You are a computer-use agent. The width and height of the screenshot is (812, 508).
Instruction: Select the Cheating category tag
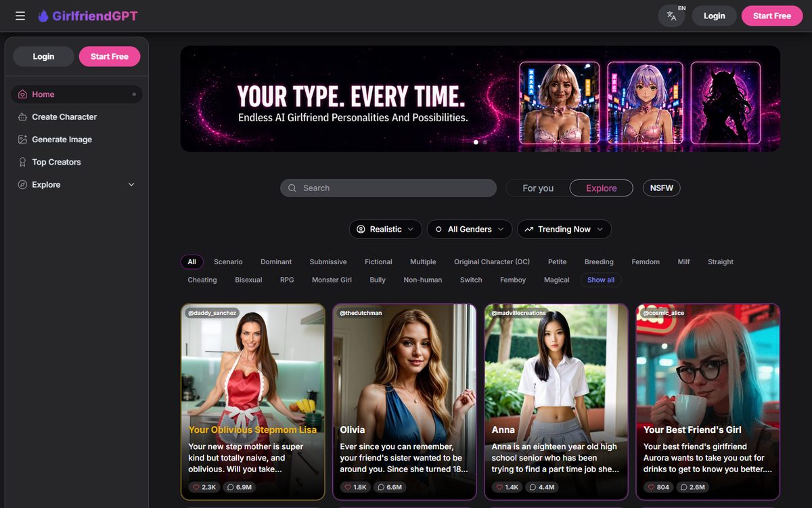tap(202, 280)
